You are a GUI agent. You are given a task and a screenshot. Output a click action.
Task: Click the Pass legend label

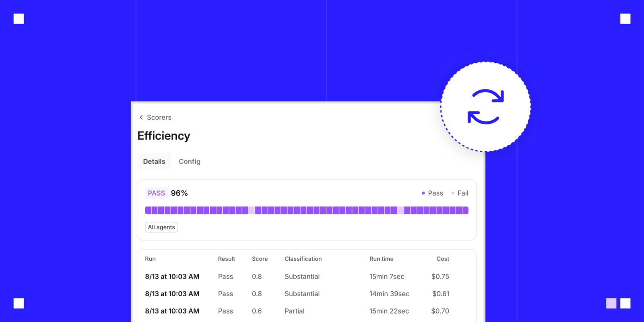click(x=436, y=193)
